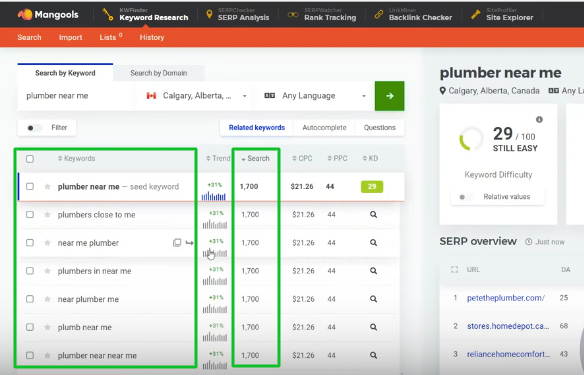584x375 pixels.
Task: Expand the SERP overview fullscreen icon
Action: click(x=454, y=269)
